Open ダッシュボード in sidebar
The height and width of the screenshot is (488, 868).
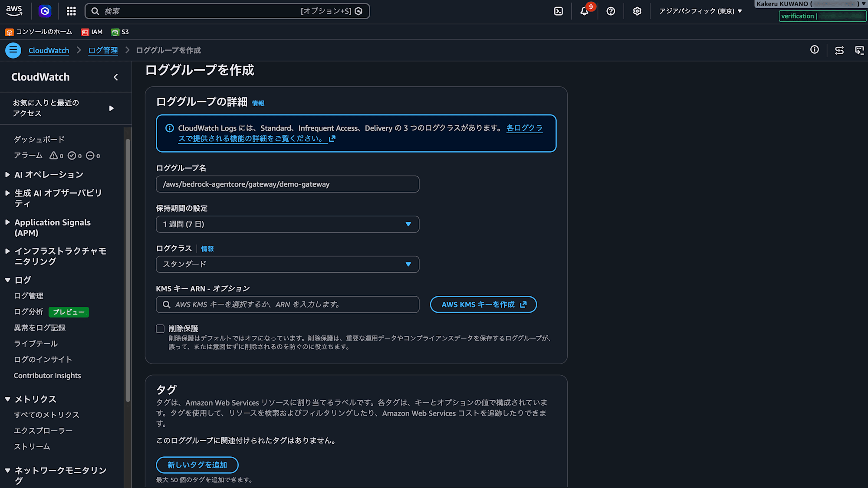click(39, 139)
